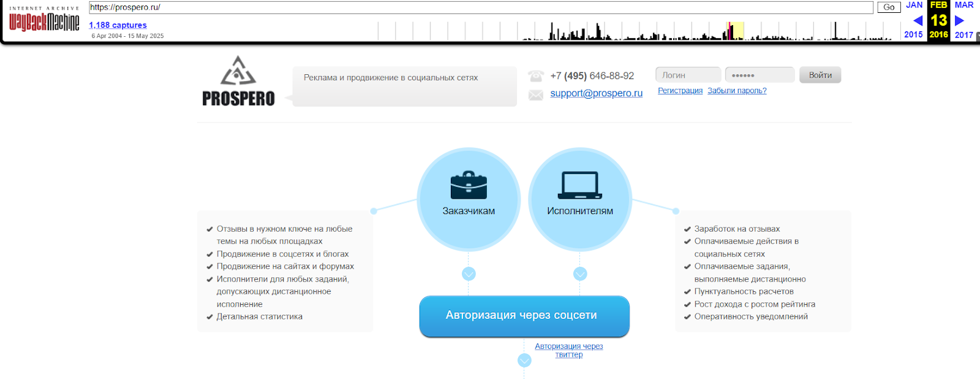The width and height of the screenshot is (980, 379).
Task: Click the Go button in Wayback toolbar
Action: click(x=889, y=7)
